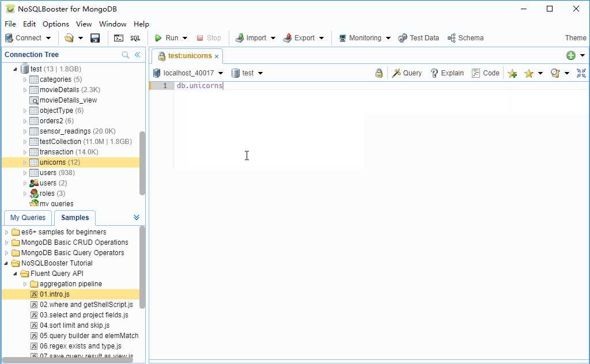Expand the unicorns collection

pyautogui.click(x=25, y=162)
